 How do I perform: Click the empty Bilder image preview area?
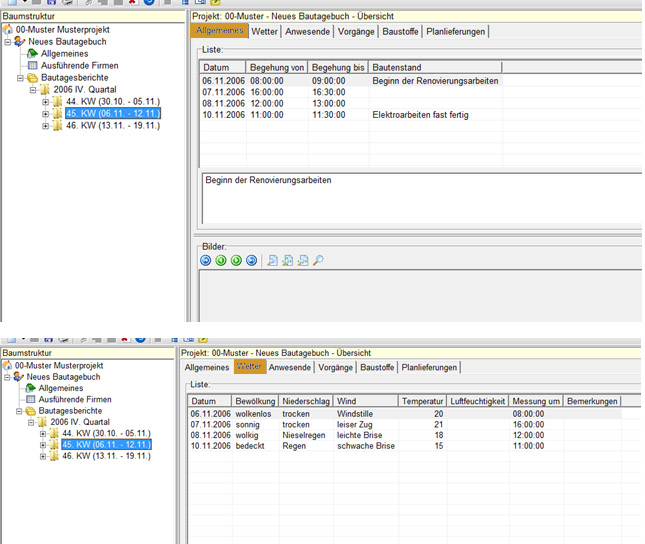tap(420, 296)
